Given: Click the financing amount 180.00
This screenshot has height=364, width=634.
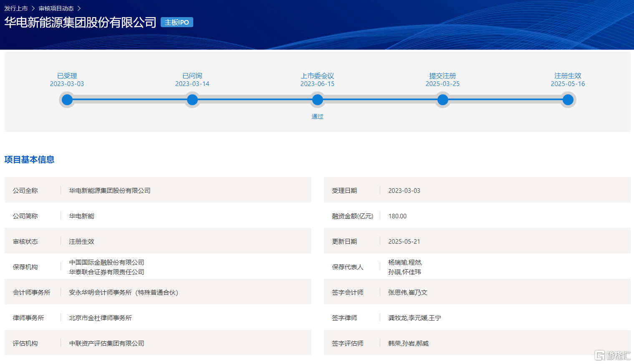Looking at the screenshot, I should coord(397,216).
